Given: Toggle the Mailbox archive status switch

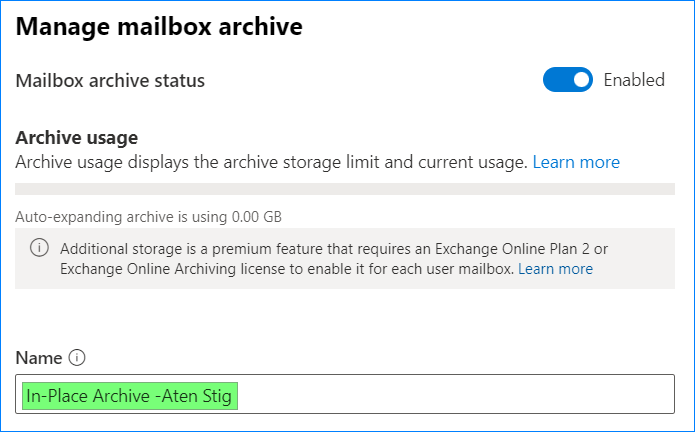Looking at the screenshot, I should (x=568, y=80).
